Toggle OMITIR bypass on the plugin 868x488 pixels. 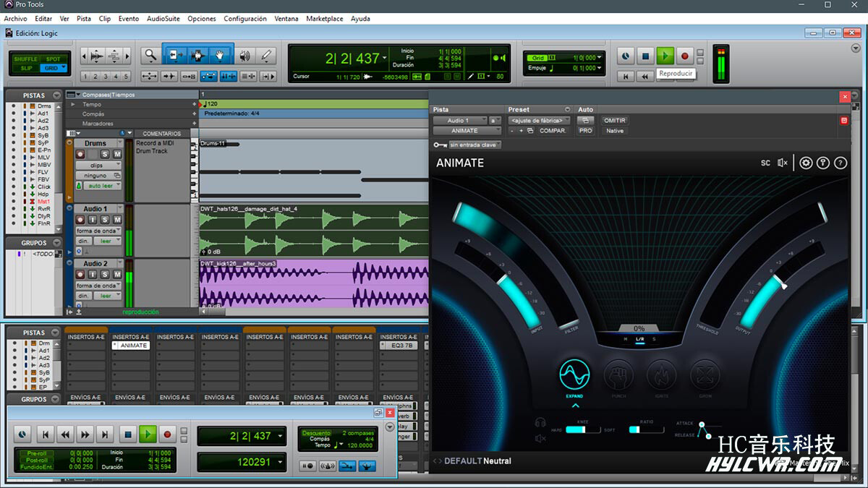615,121
